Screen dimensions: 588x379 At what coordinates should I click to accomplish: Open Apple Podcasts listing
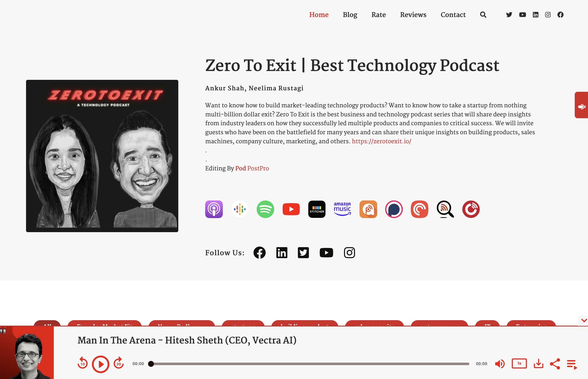[214, 209]
